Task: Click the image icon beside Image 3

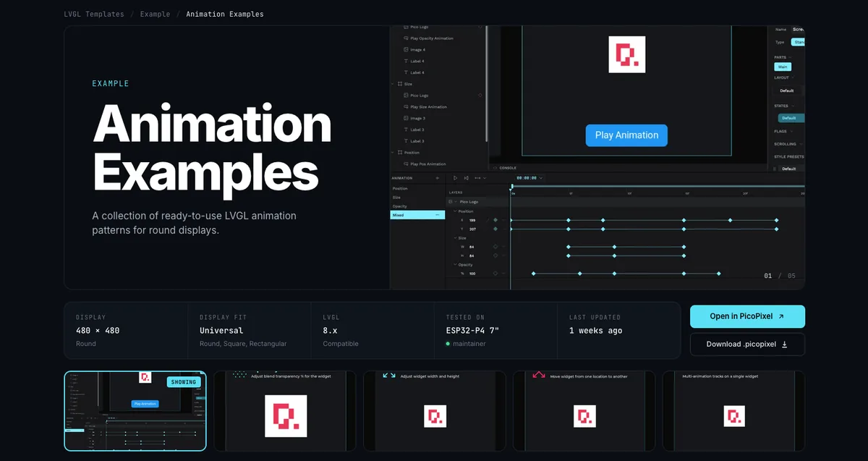Action: (406, 118)
